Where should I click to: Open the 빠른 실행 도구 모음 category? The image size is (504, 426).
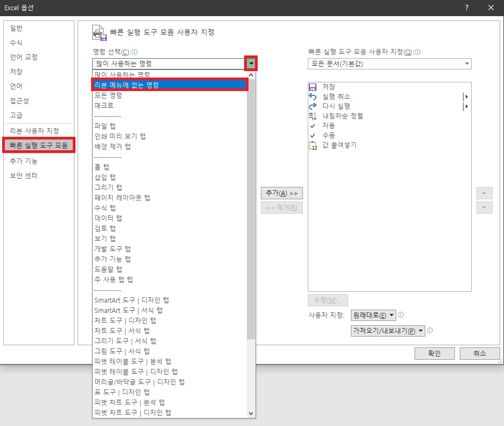coord(39,145)
